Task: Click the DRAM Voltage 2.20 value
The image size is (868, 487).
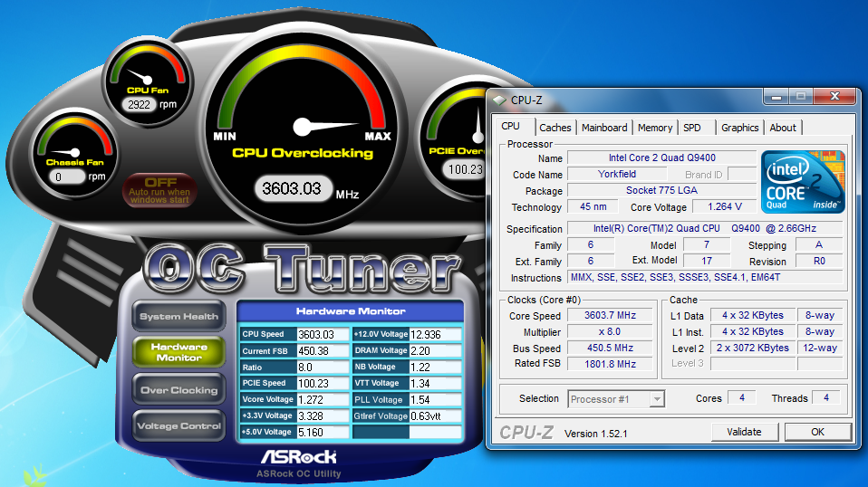Action: point(435,351)
